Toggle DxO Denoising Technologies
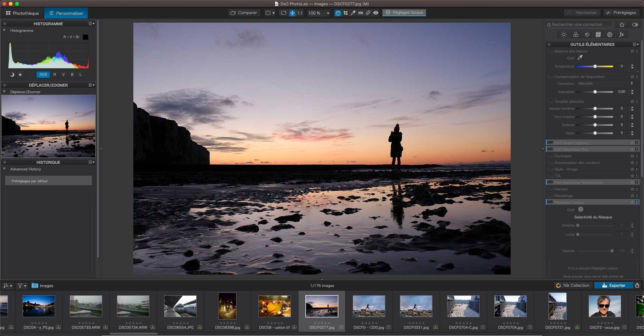644x336 pixels. click(550, 182)
